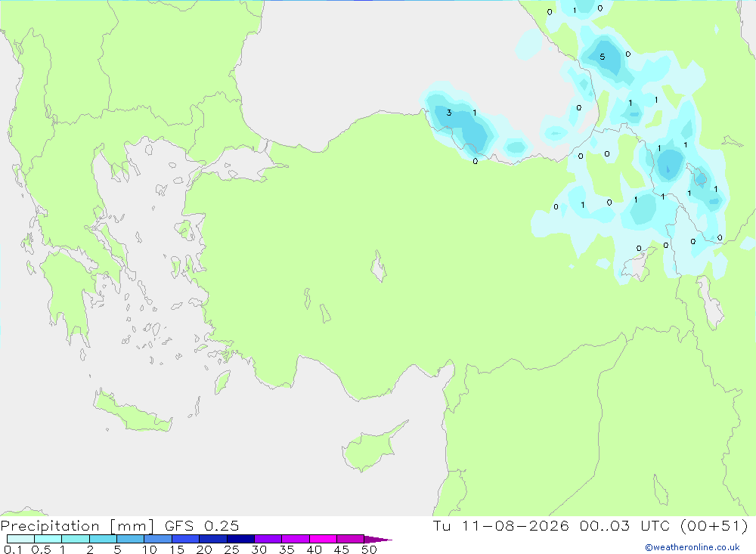This screenshot has width=756, height=554.
Task: Pick legend swatch between 45 and 50
Action: (351, 539)
